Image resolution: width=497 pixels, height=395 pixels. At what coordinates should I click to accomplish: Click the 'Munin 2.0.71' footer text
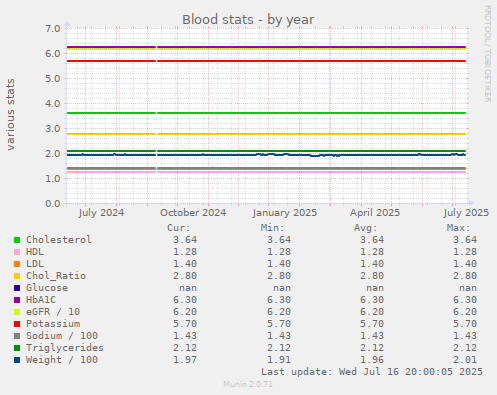click(x=248, y=384)
